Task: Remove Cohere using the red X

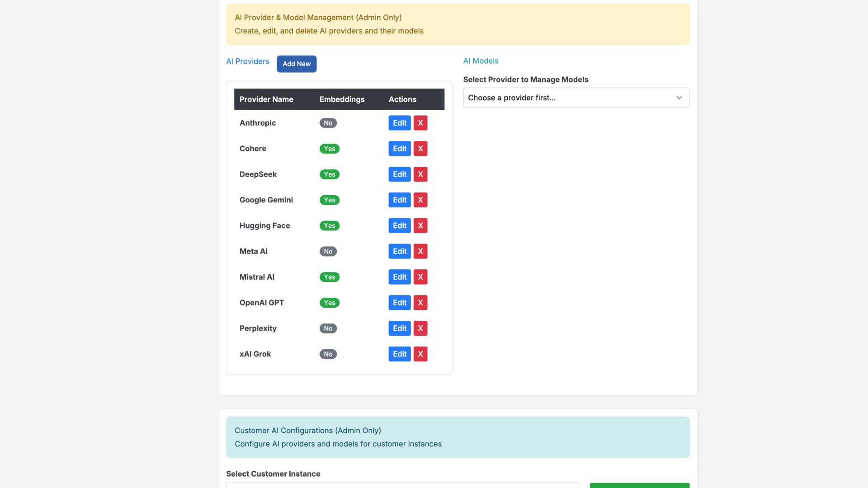Action: [x=420, y=149]
